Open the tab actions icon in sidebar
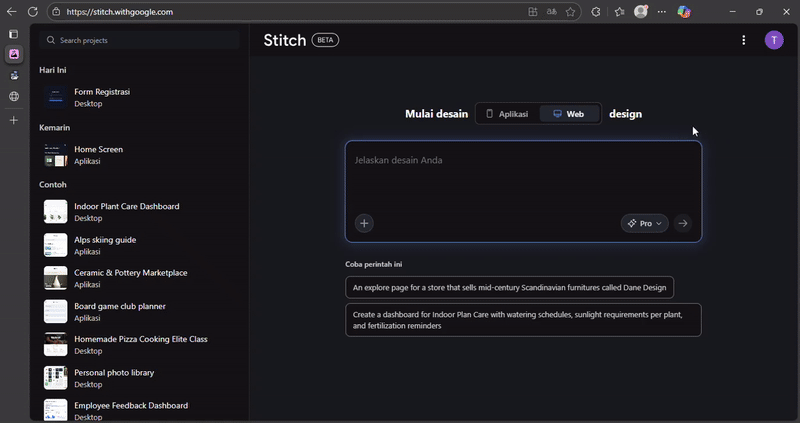Viewport: 800px width, 423px height. pos(14,34)
